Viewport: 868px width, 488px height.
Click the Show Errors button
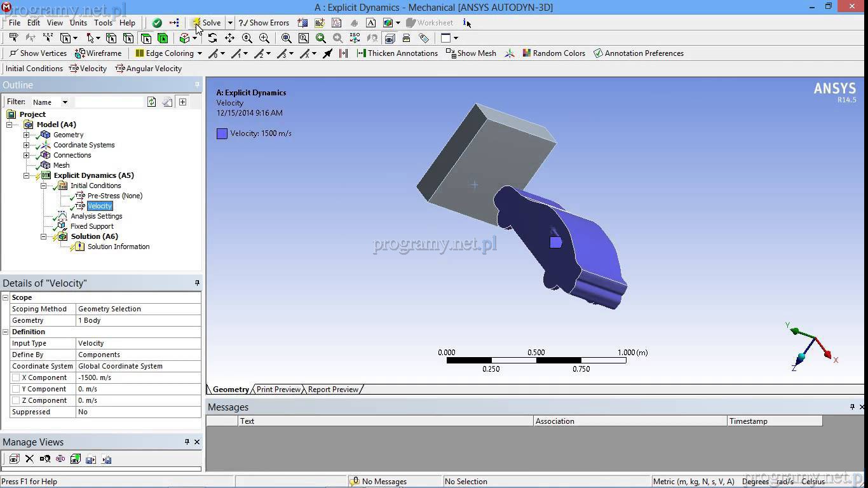[264, 23]
